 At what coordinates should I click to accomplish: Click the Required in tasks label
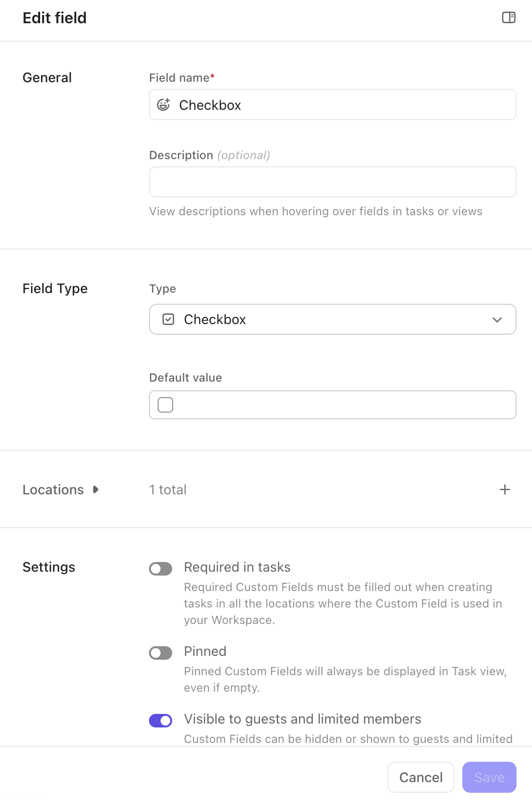(237, 567)
